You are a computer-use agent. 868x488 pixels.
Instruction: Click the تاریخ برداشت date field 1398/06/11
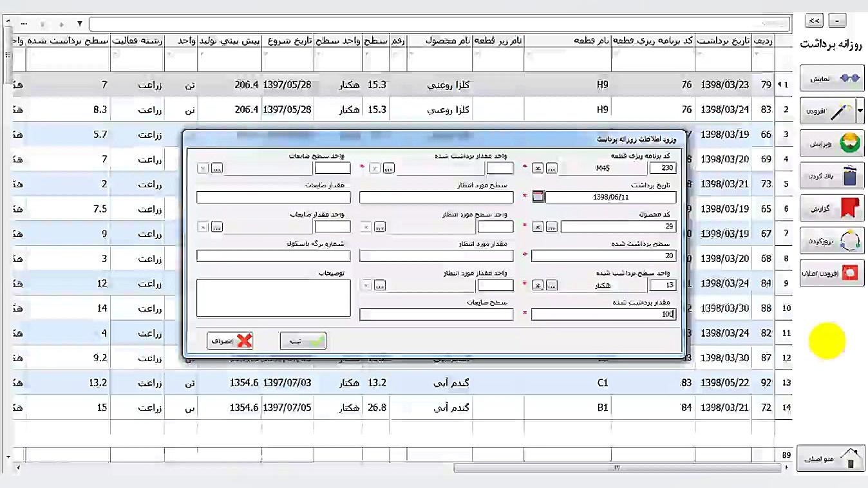click(610, 197)
